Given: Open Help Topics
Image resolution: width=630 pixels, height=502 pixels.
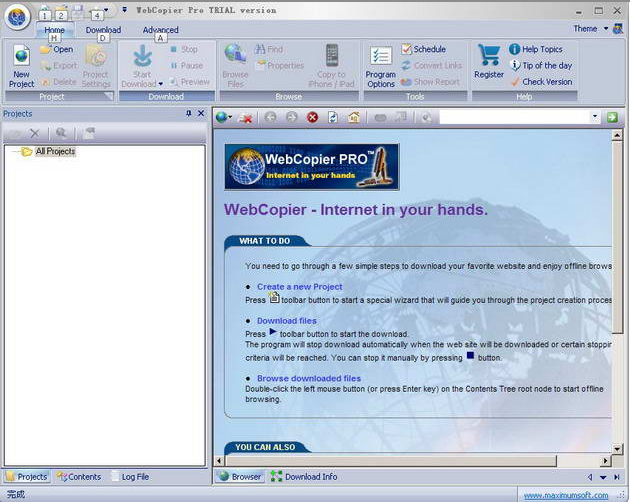Looking at the screenshot, I should tap(536, 49).
